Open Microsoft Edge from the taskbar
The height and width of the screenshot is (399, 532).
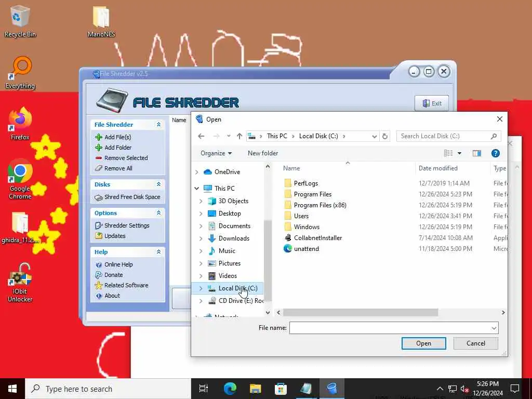coord(230,389)
